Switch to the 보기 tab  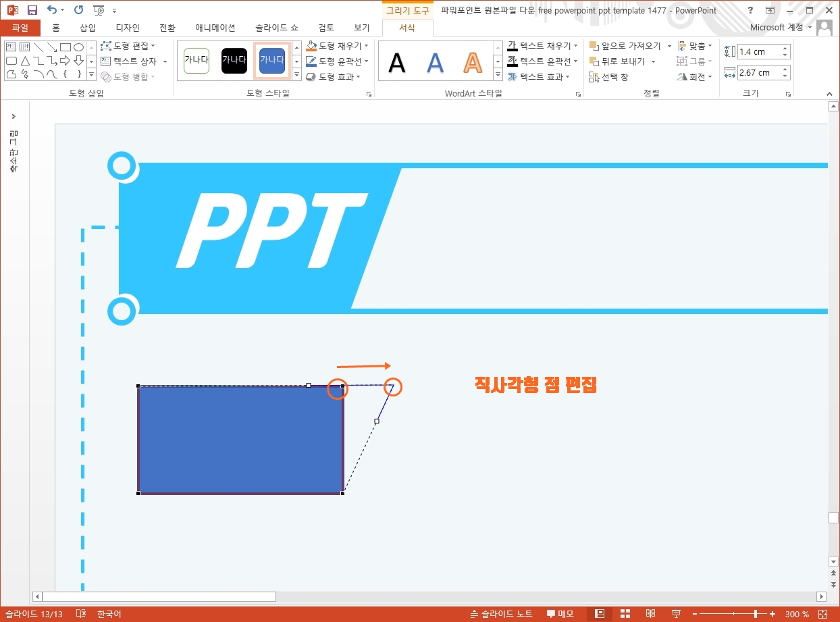[362, 28]
